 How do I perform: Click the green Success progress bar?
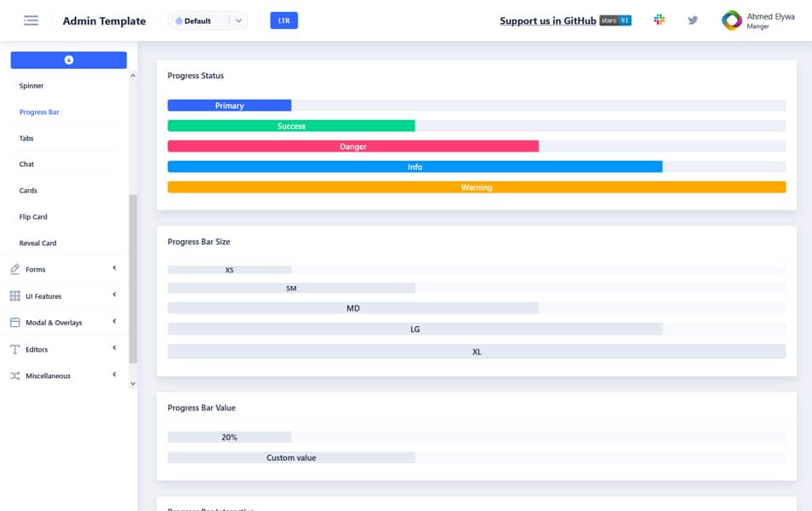pos(292,125)
